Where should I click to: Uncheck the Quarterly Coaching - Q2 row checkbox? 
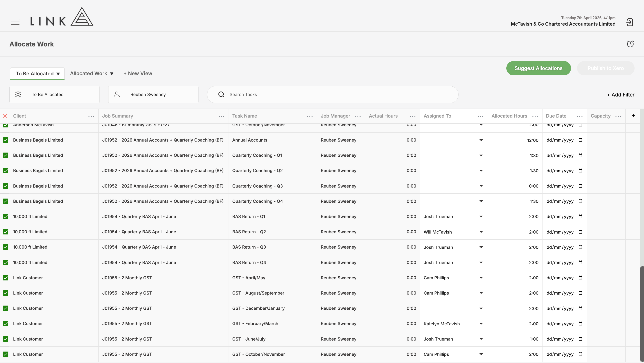point(5,170)
